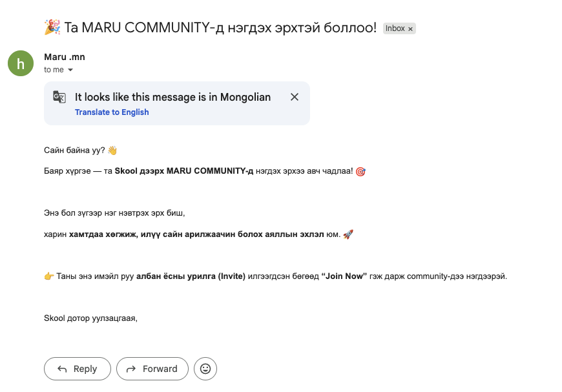Click the party popper emoji in subject

coord(52,28)
